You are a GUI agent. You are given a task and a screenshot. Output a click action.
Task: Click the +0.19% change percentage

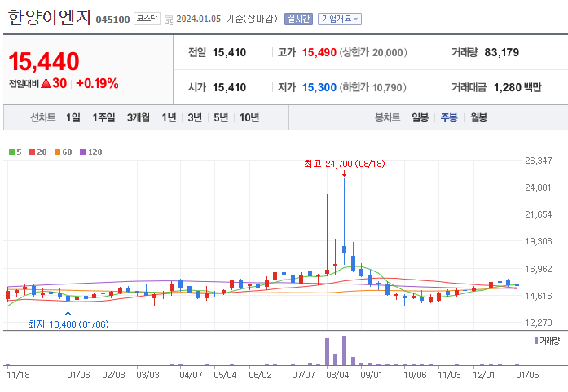(98, 83)
